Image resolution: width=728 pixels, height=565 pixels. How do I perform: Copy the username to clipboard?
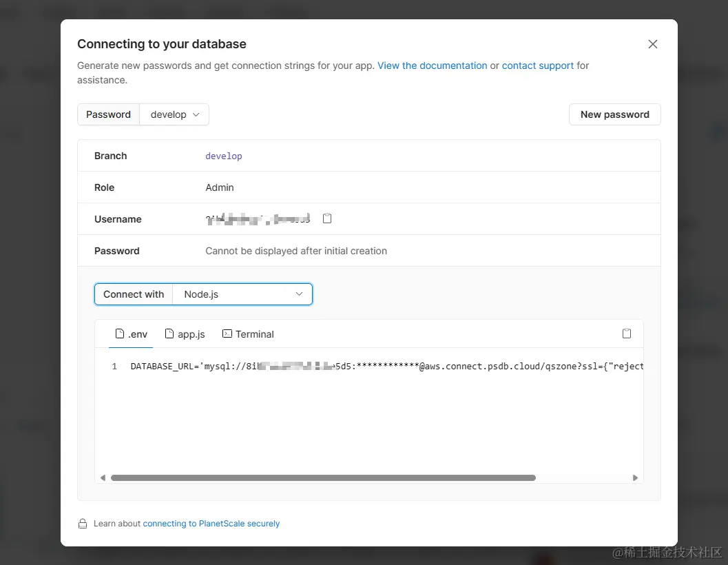(x=328, y=218)
